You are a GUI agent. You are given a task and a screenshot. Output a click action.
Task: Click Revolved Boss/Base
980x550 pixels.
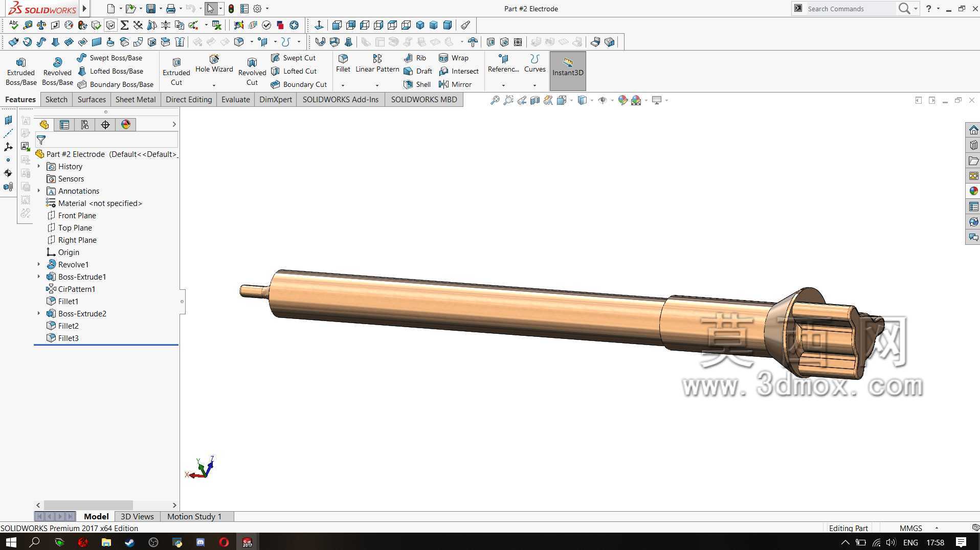coord(57,71)
